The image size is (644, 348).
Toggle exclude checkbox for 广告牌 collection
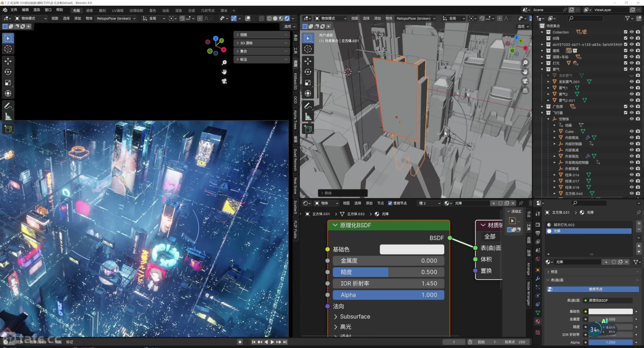(x=625, y=106)
